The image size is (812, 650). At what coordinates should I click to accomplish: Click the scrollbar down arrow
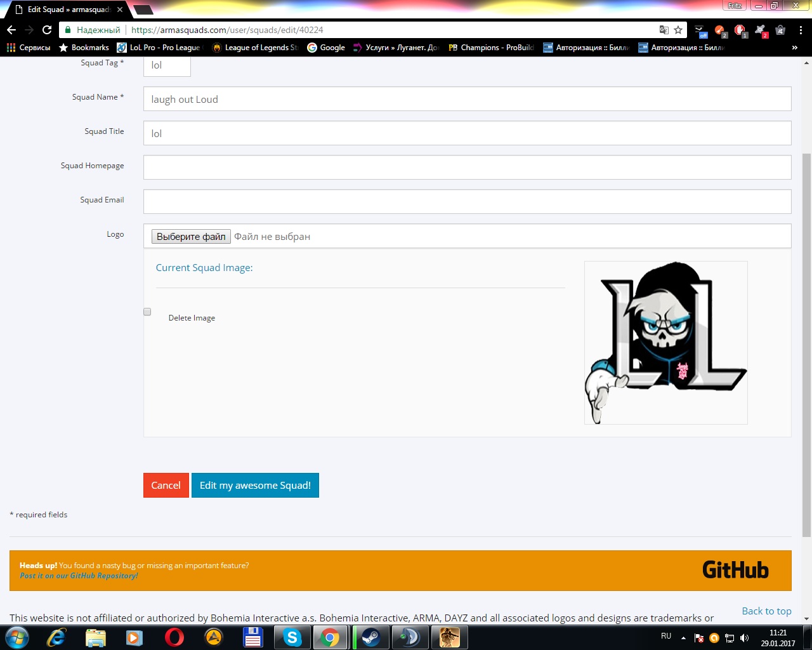[x=807, y=619]
